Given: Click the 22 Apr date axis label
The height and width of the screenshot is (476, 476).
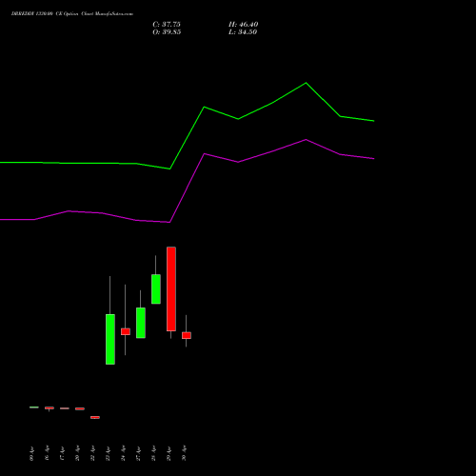Looking at the screenshot, I should pos(92,453).
